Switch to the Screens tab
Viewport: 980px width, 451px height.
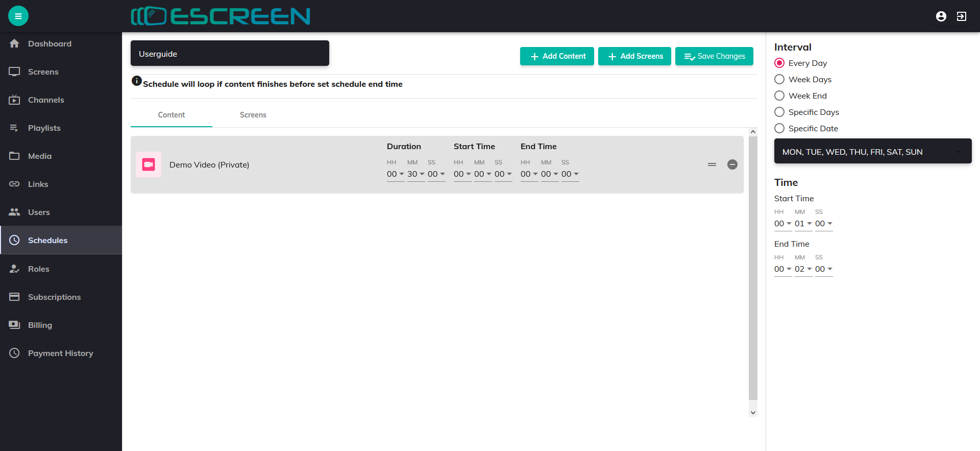click(253, 115)
